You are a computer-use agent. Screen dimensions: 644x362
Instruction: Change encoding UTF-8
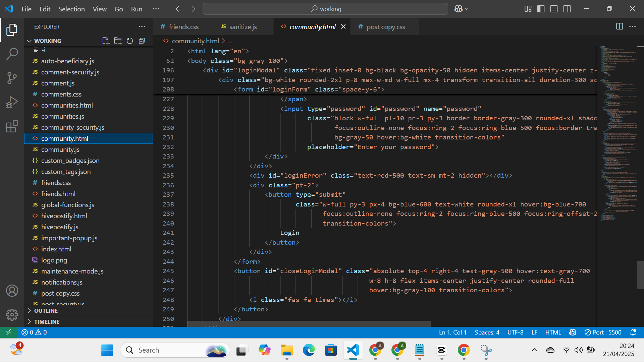(x=515, y=332)
